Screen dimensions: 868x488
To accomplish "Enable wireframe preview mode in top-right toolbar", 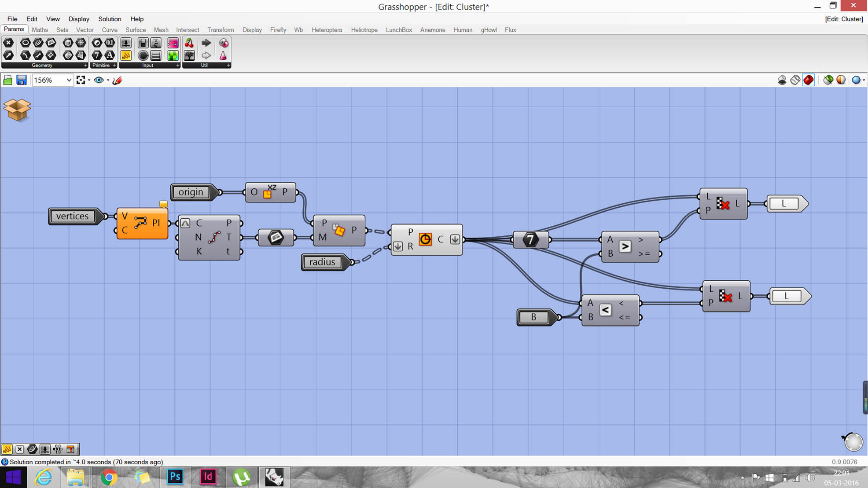I will point(794,80).
